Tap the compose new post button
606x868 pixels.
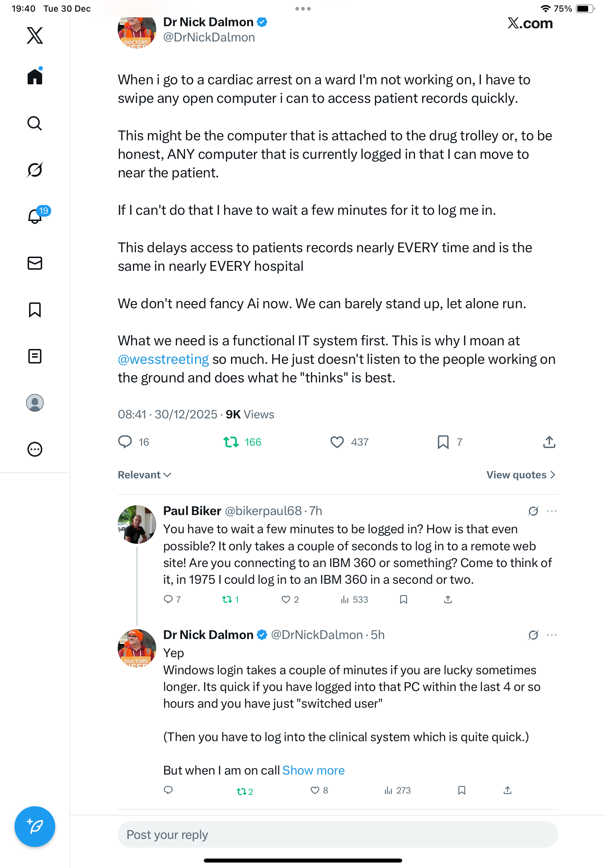pyautogui.click(x=35, y=826)
